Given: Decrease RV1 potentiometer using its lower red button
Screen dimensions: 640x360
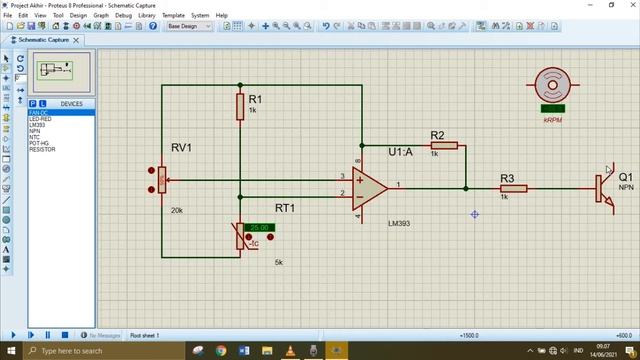Looking at the screenshot, I should (x=151, y=189).
